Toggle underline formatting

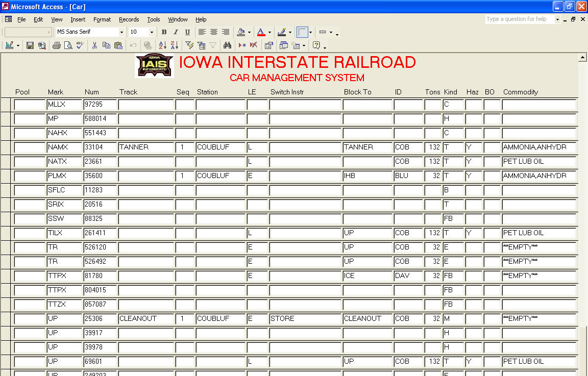pos(187,32)
